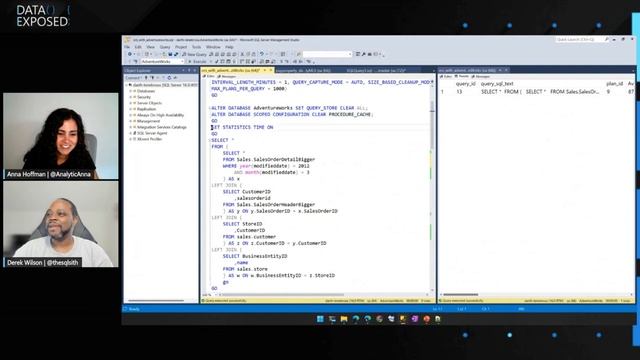The image size is (640, 360).
Task: Click the New Query toolbar button
Action: (x=194, y=54)
